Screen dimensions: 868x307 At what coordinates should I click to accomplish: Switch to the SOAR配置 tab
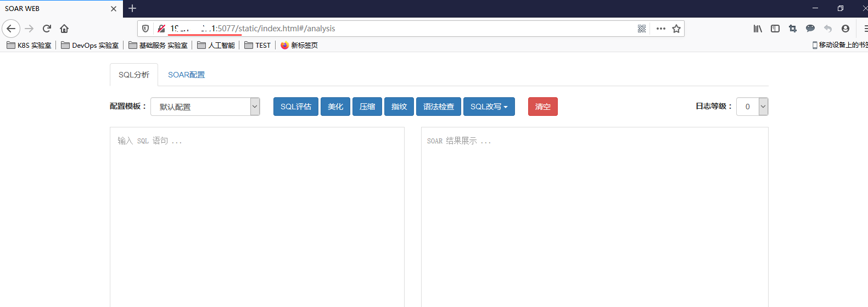(x=186, y=75)
